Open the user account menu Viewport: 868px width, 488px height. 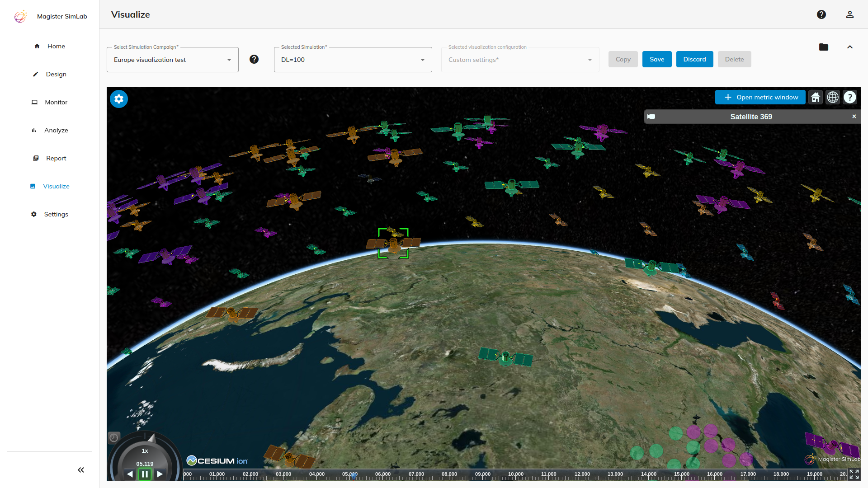(x=850, y=14)
